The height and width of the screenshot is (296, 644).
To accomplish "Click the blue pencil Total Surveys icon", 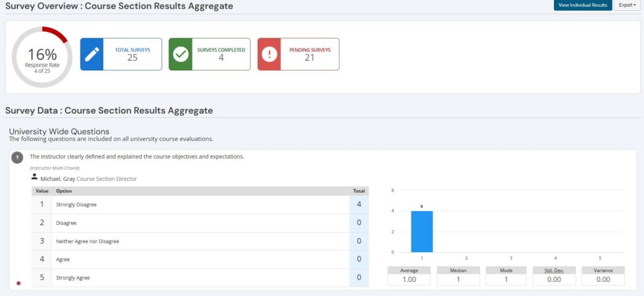I will [92, 54].
